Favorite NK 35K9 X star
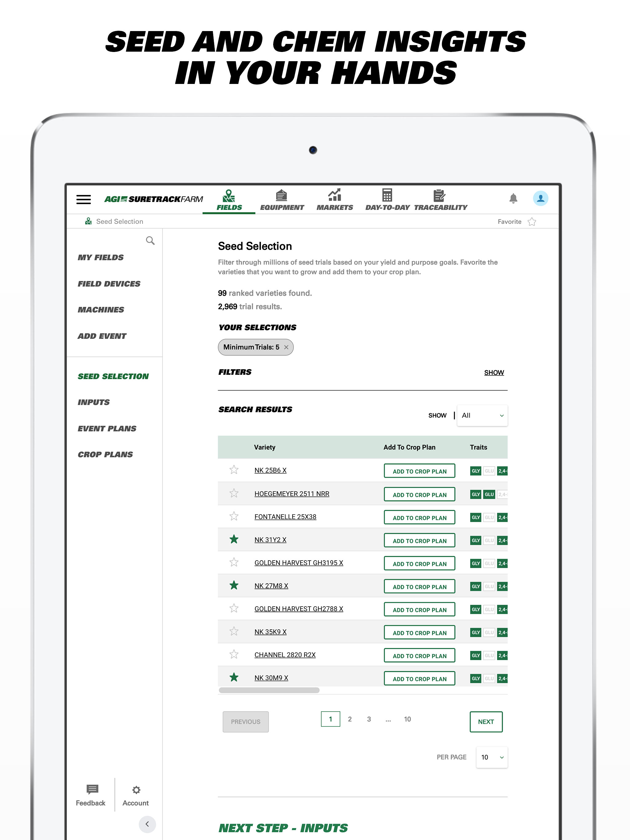The height and width of the screenshot is (840, 630). click(234, 631)
